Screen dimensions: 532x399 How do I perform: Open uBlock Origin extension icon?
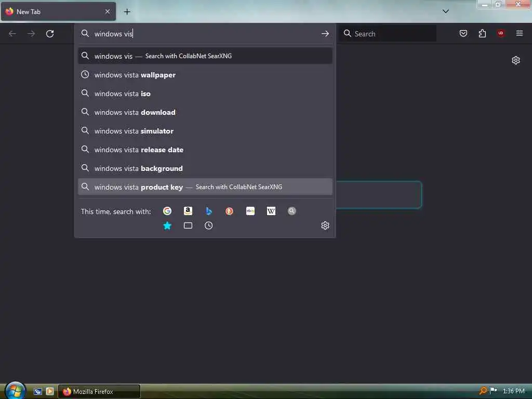point(501,33)
